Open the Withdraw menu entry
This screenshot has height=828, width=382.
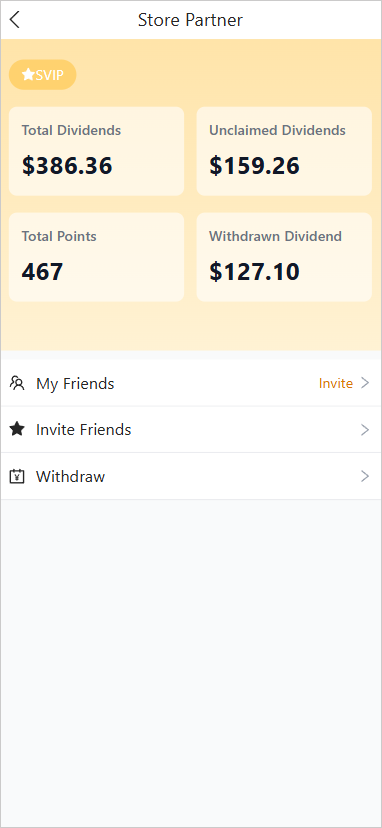pyautogui.click(x=191, y=476)
